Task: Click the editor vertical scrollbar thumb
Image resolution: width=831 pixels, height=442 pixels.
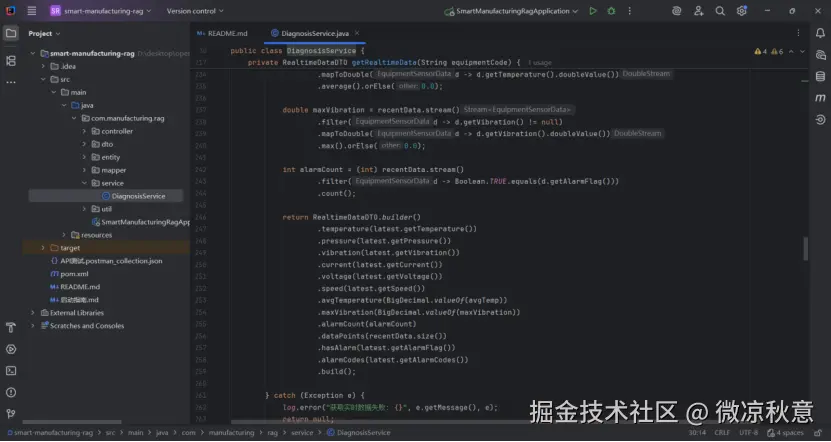Action: point(806,249)
